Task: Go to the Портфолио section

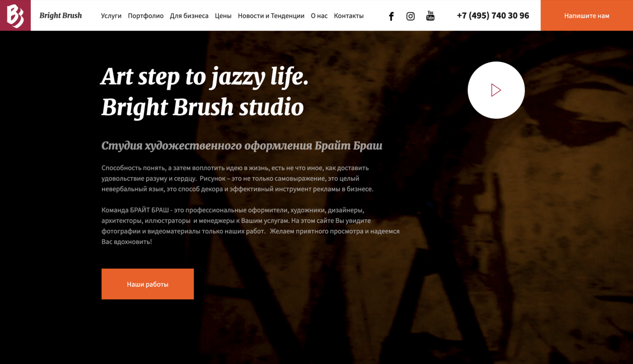Action: 145,16
